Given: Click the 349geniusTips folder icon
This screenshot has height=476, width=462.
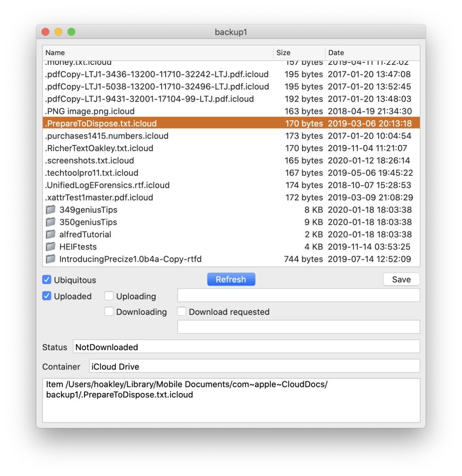Looking at the screenshot, I should coord(51,210).
